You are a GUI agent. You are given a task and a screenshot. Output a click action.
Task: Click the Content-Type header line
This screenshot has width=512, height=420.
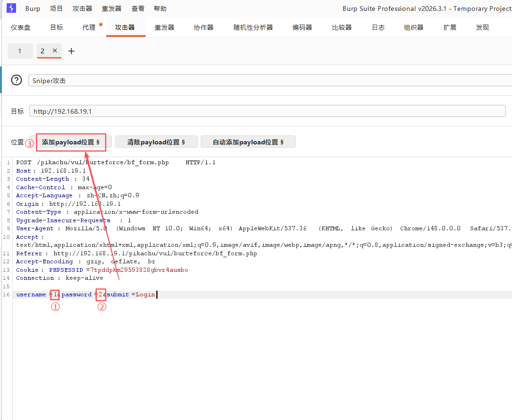click(x=107, y=212)
